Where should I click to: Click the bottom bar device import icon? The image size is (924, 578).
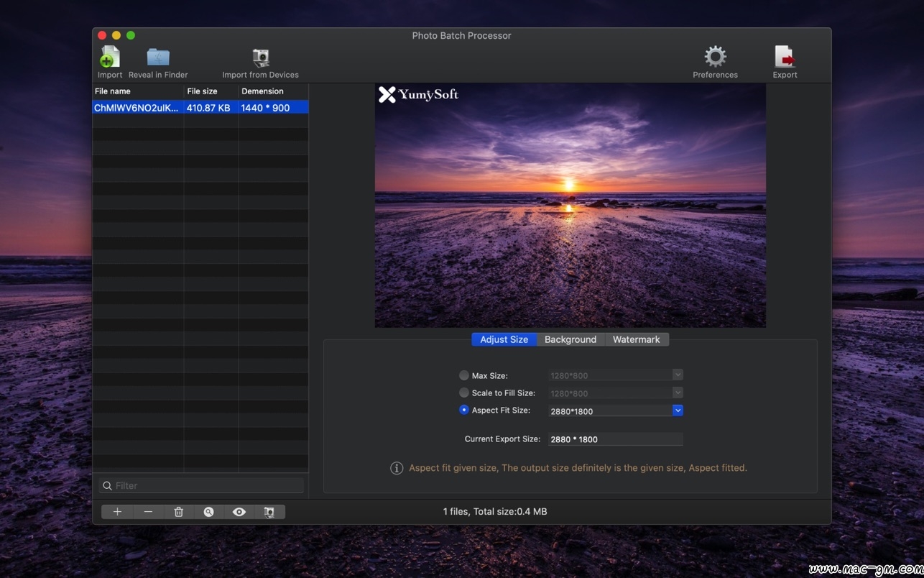pyautogui.click(x=269, y=512)
